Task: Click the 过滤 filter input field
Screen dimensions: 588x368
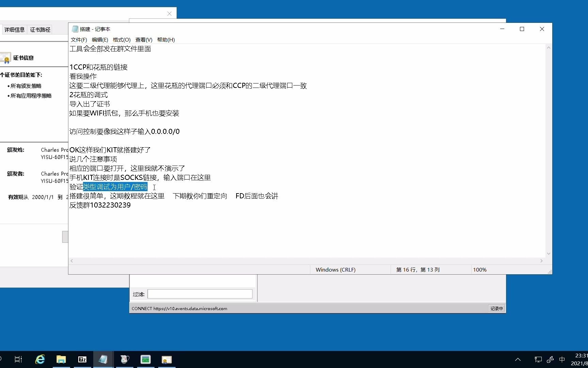Action: (x=200, y=294)
